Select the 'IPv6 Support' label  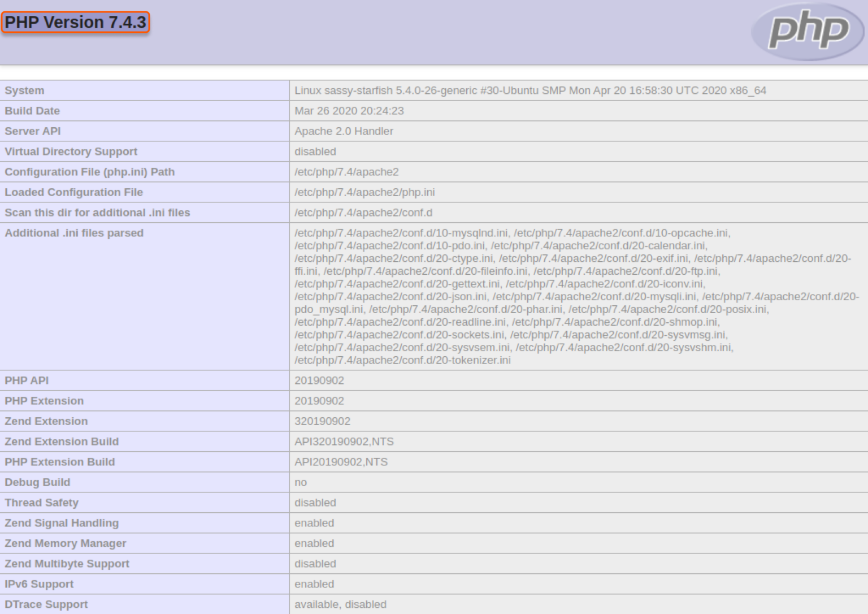(x=39, y=584)
